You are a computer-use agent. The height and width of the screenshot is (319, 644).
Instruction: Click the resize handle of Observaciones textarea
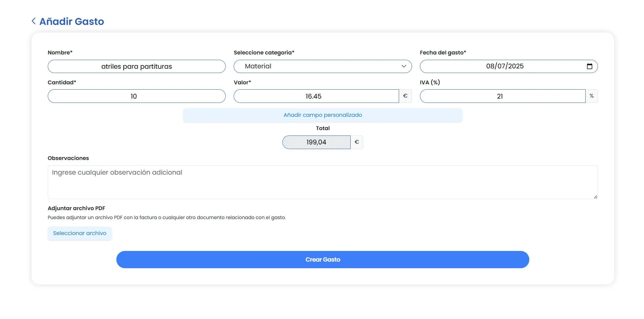595,197
